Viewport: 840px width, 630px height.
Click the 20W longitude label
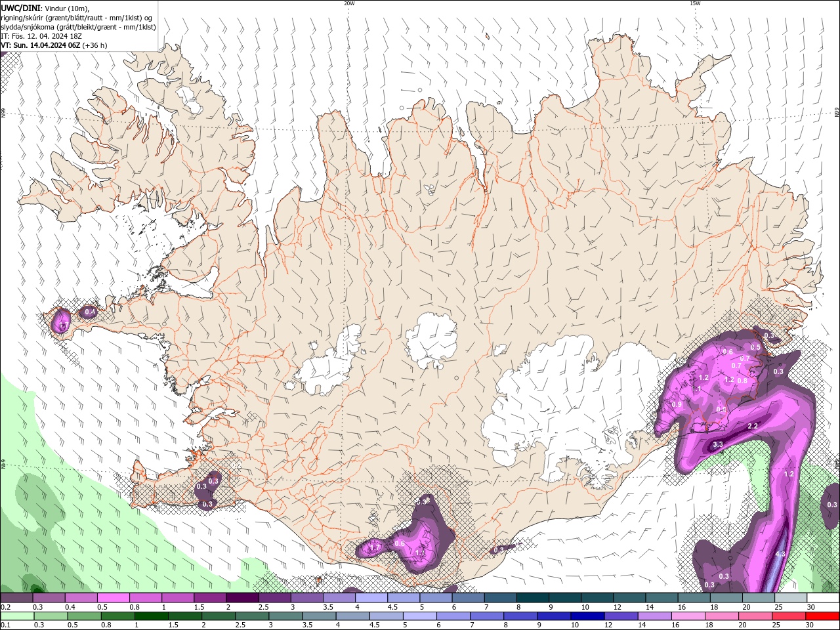[x=349, y=3]
